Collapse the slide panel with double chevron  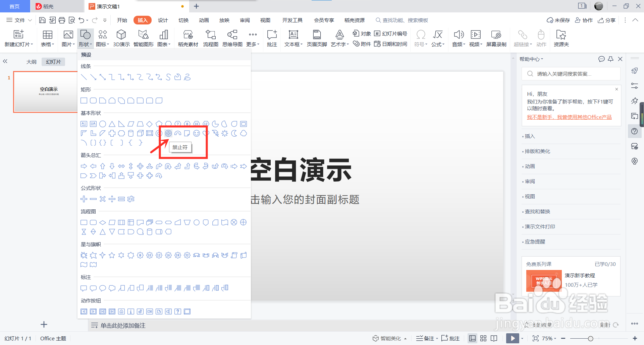5,61
